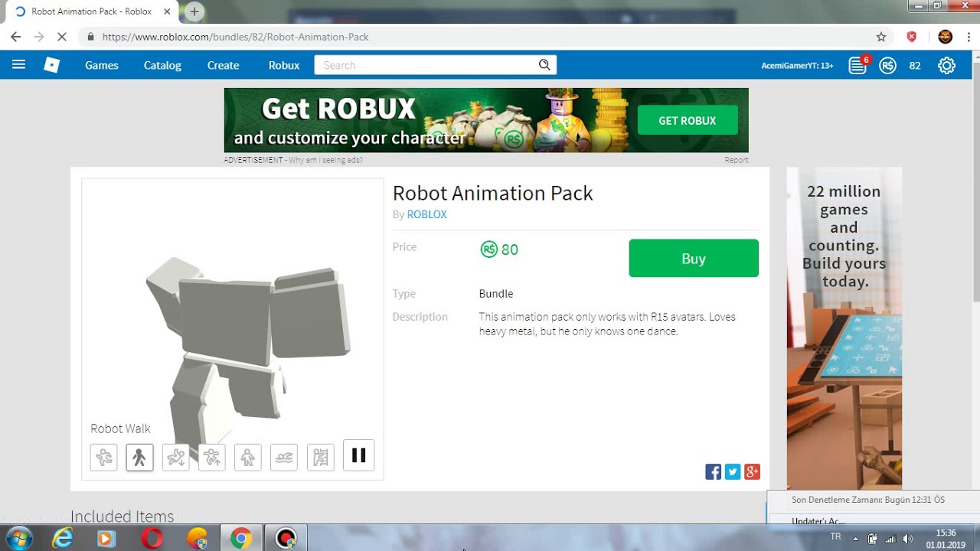This screenshot has width=980, height=551.
Task: Preview the jump animation icon
Action: click(x=212, y=458)
